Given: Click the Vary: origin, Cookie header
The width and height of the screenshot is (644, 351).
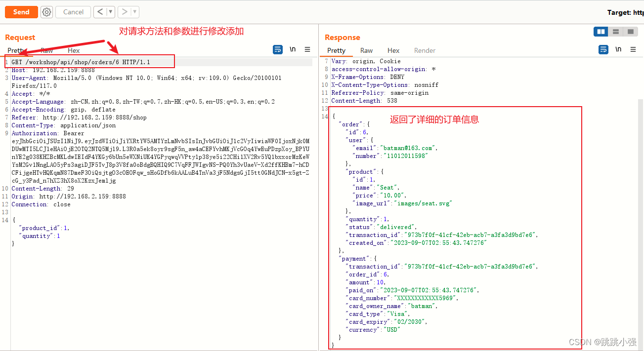Looking at the screenshot, I should click(366, 61).
